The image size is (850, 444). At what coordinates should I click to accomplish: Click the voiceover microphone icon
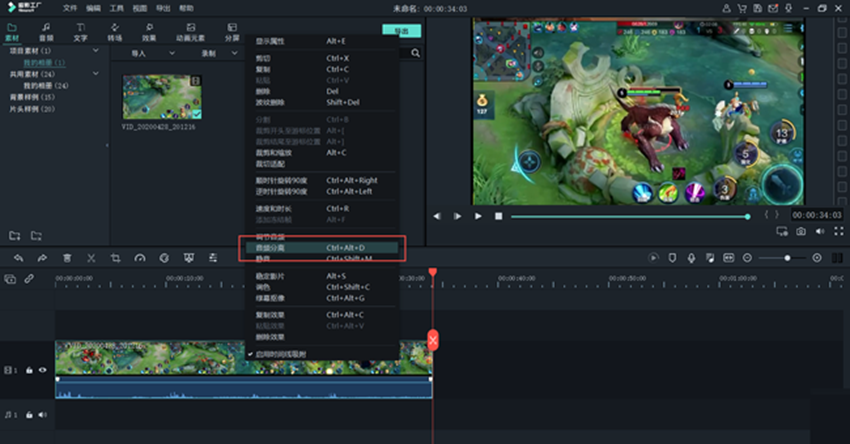(x=691, y=258)
